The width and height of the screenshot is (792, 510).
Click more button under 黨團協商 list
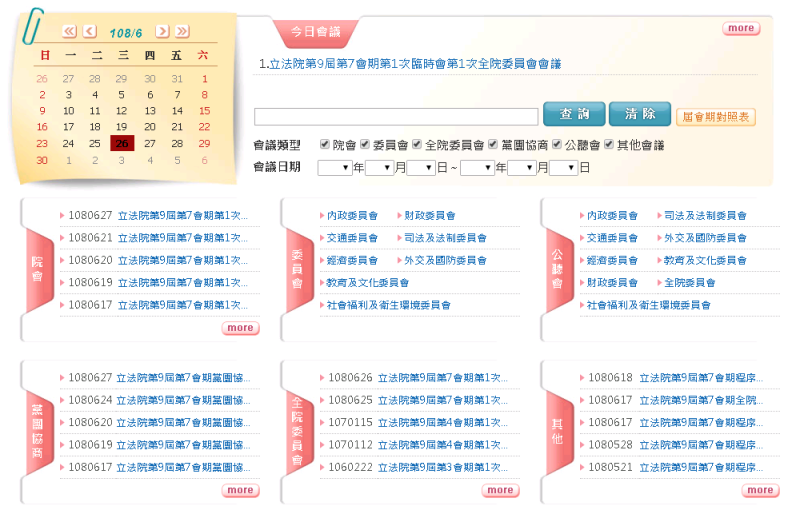240,490
